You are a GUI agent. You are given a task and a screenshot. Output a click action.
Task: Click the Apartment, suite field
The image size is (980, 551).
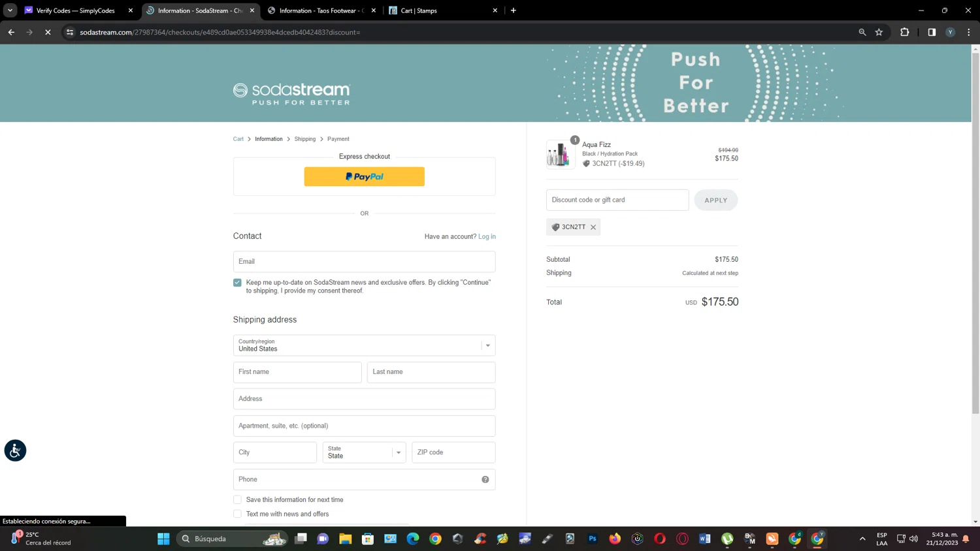coord(364,426)
